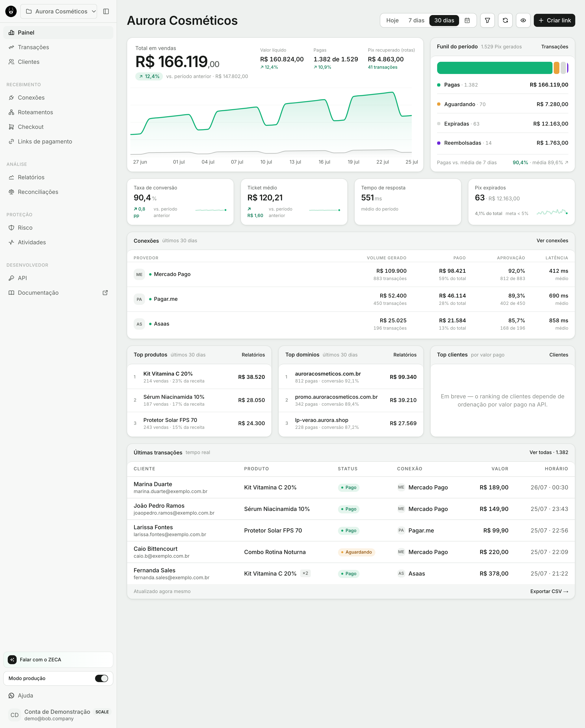Open the Risco page
The width and height of the screenshot is (585, 728).
click(x=58, y=228)
